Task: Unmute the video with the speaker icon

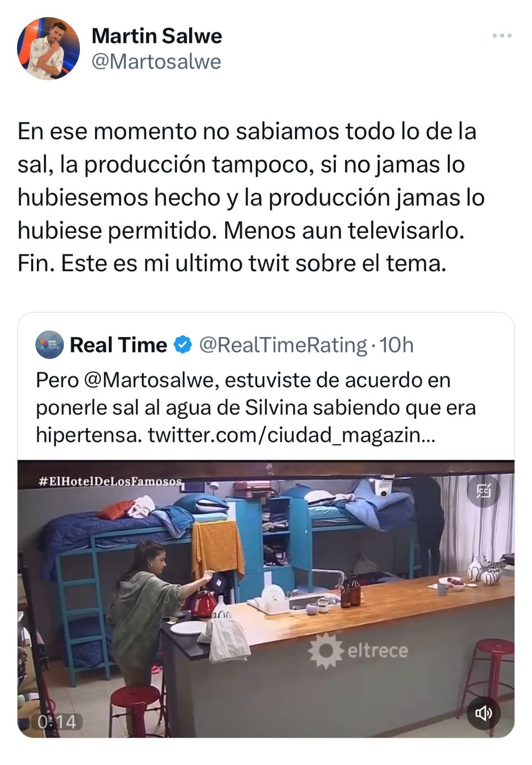Action: pyautogui.click(x=483, y=713)
